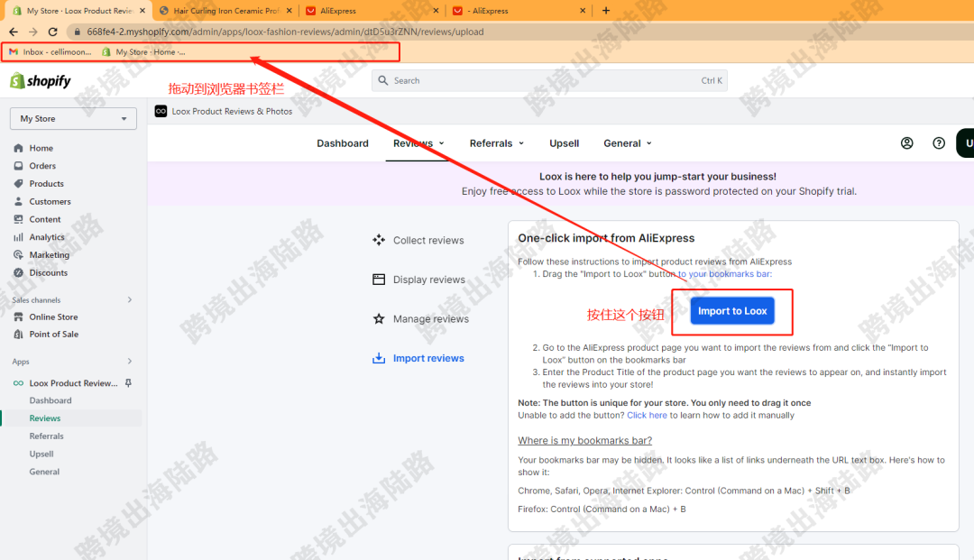Click the browser forward arrow
This screenshot has width=974, height=560.
33,32
